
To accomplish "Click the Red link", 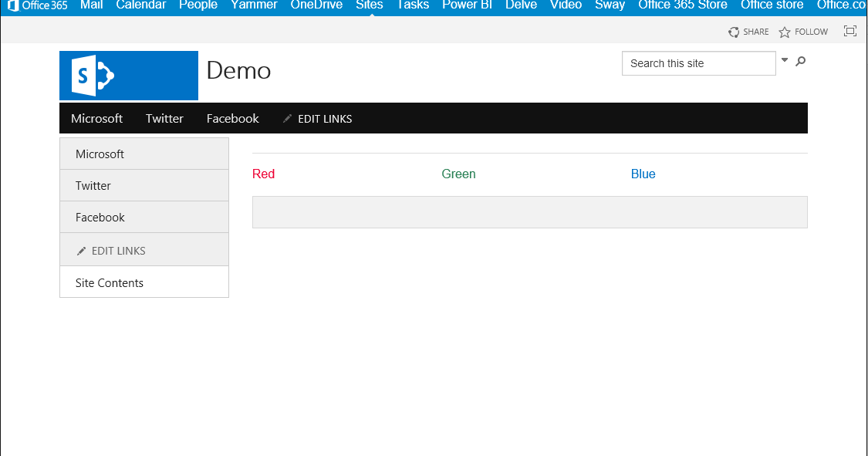I will pyautogui.click(x=263, y=174).
